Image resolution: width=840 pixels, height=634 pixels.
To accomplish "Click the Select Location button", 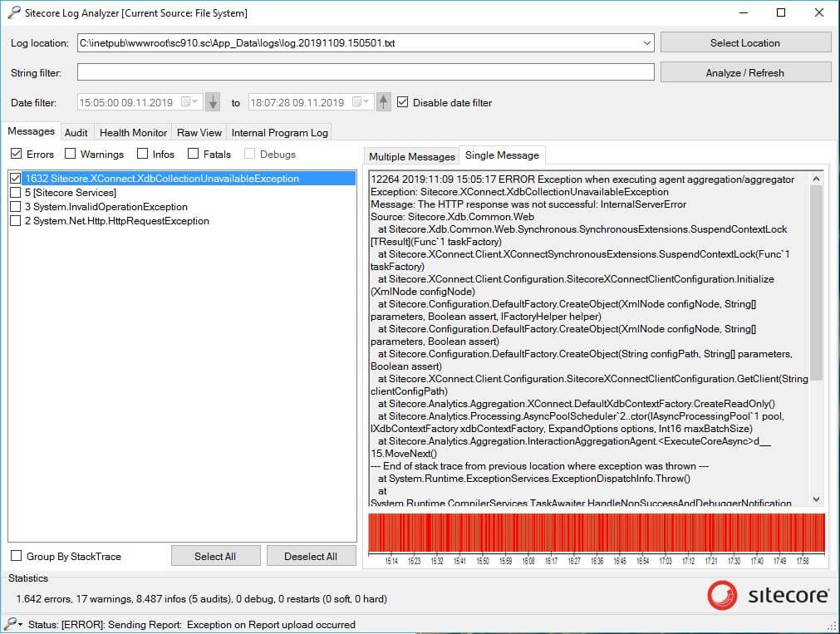I will 744,43.
